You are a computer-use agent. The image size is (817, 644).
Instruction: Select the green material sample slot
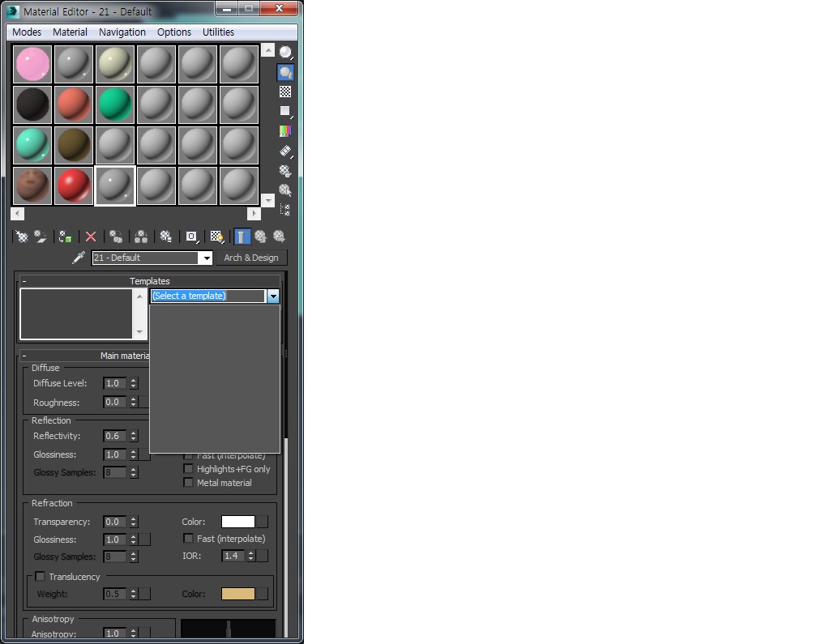115,104
